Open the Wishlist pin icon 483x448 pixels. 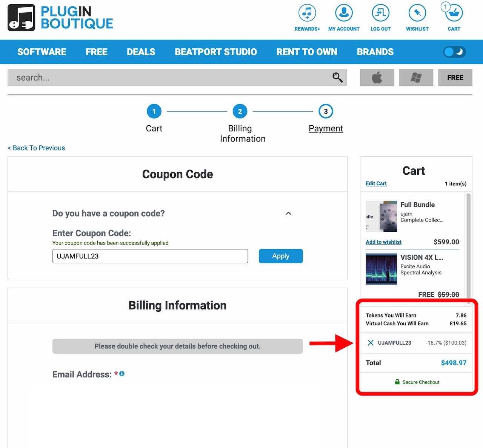[x=417, y=13]
